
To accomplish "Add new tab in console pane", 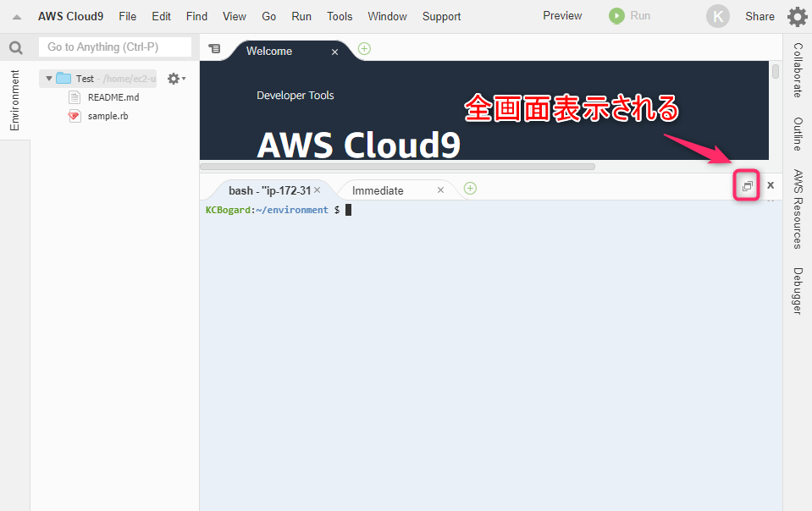I will click(470, 189).
